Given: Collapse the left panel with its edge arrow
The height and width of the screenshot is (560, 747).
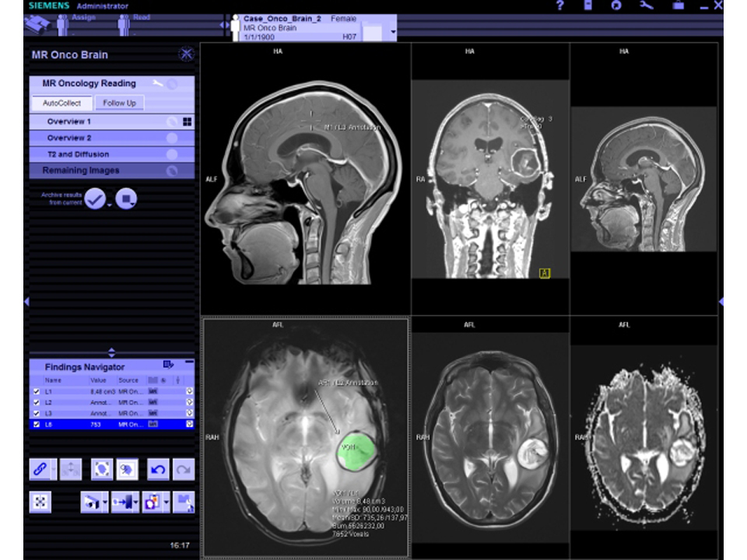Looking at the screenshot, I should click(x=26, y=302).
